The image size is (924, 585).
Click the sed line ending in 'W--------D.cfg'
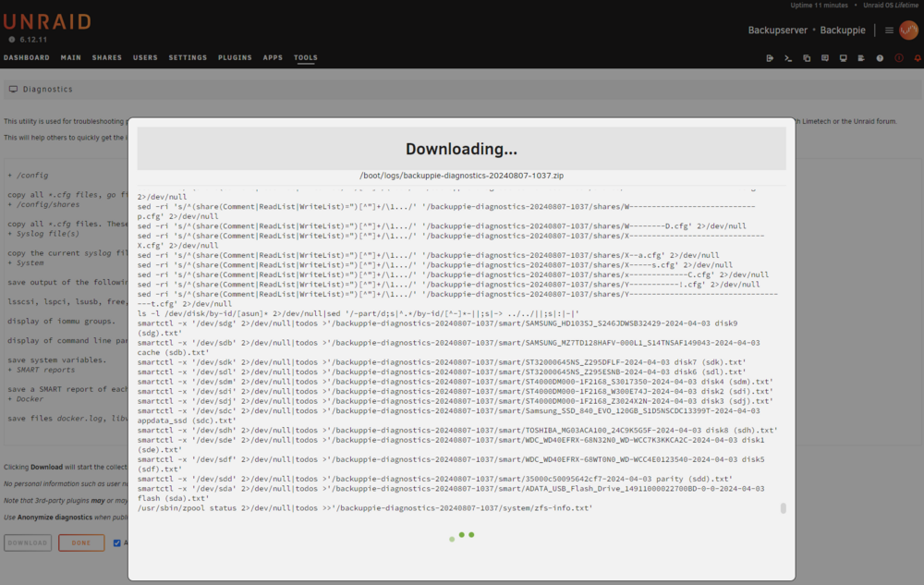(x=442, y=226)
